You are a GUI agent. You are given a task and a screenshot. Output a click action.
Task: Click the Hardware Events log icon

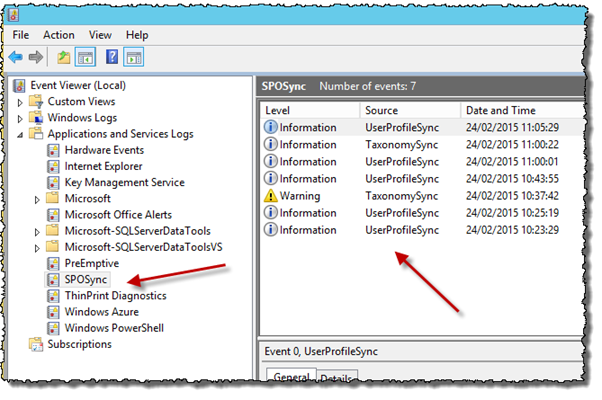coord(53,150)
